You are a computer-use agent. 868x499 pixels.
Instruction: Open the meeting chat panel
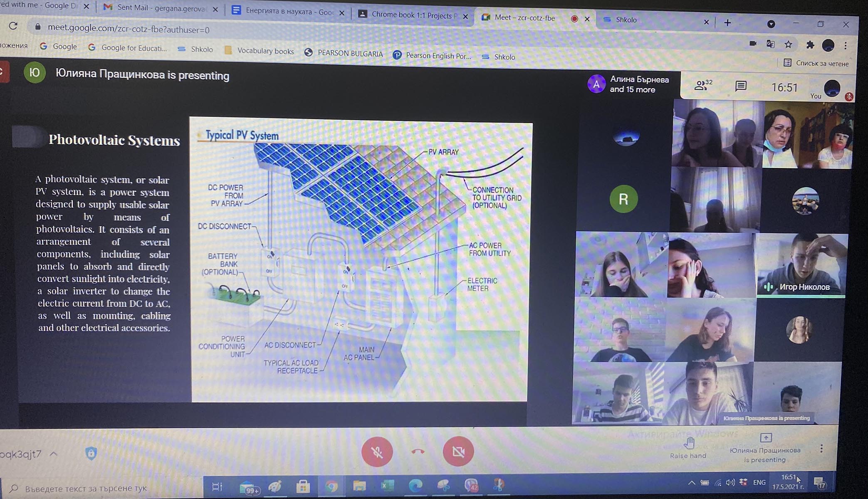point(741,86)
